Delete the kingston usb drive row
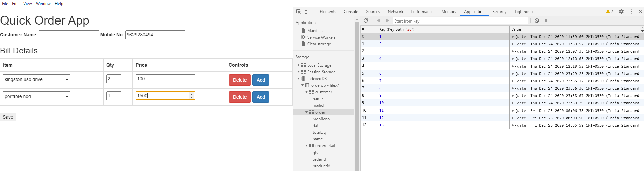Screen dimensions: 644x171 point(239,80)
